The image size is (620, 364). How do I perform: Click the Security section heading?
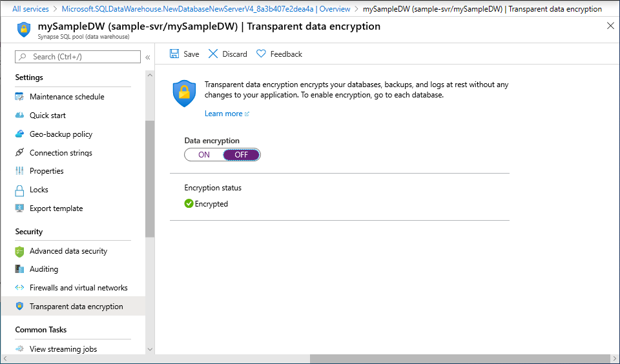click(29, 232)
